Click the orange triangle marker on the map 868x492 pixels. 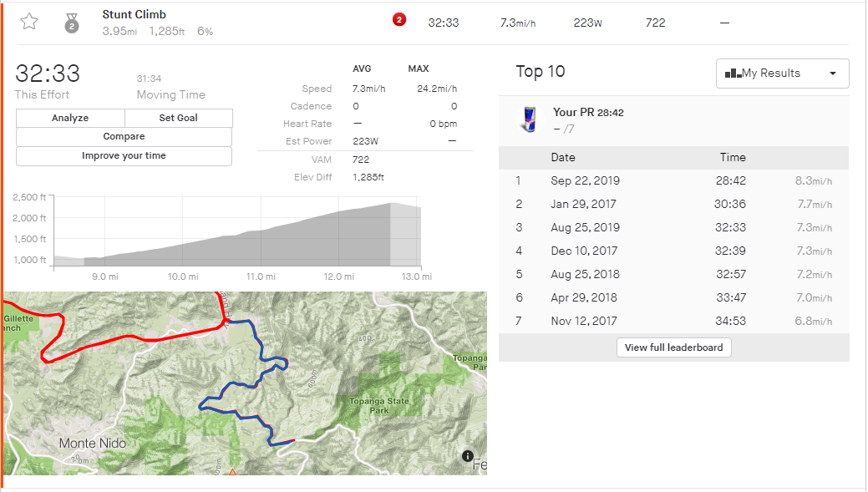(x=232, y=473)
